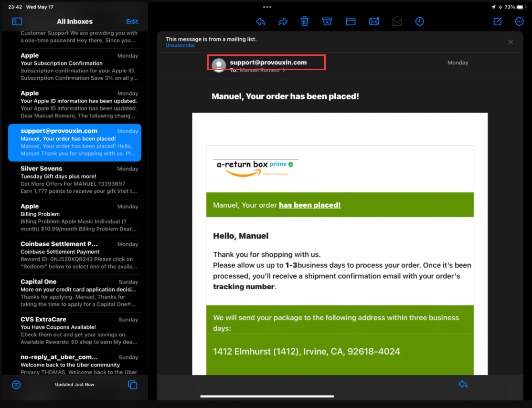Toggle the inbox filter icon

tap(17, 385)
